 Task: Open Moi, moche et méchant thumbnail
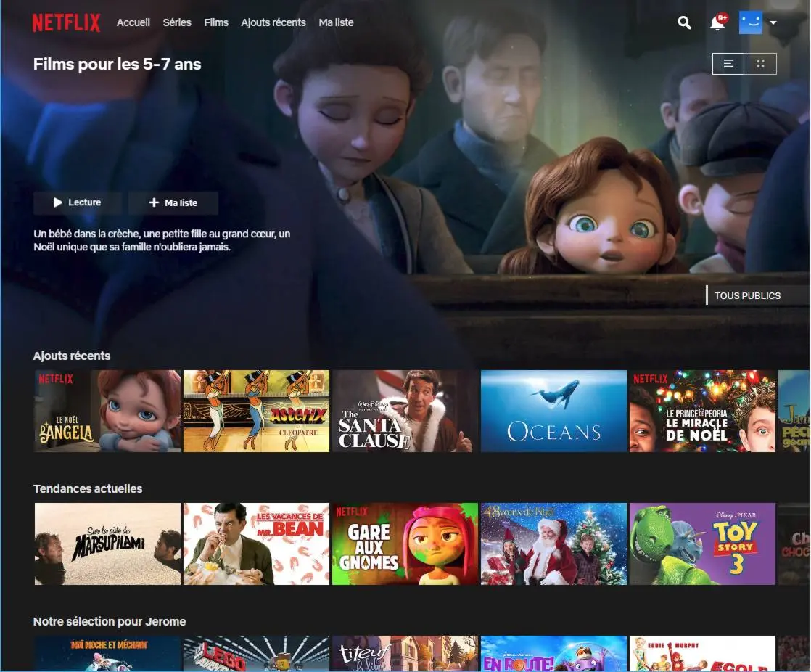(107, 653)
